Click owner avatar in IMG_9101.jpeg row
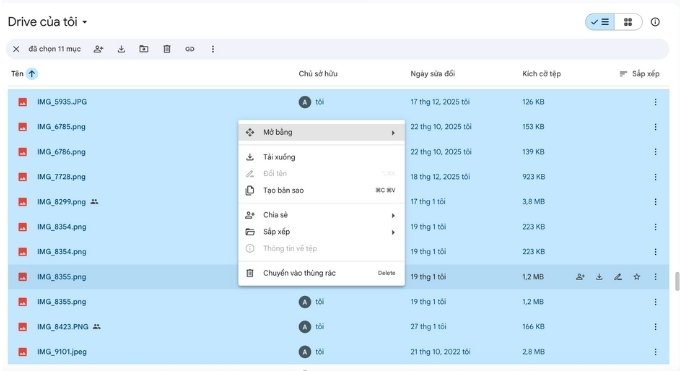This screenshot has width=680, height=371. (305, 351)
